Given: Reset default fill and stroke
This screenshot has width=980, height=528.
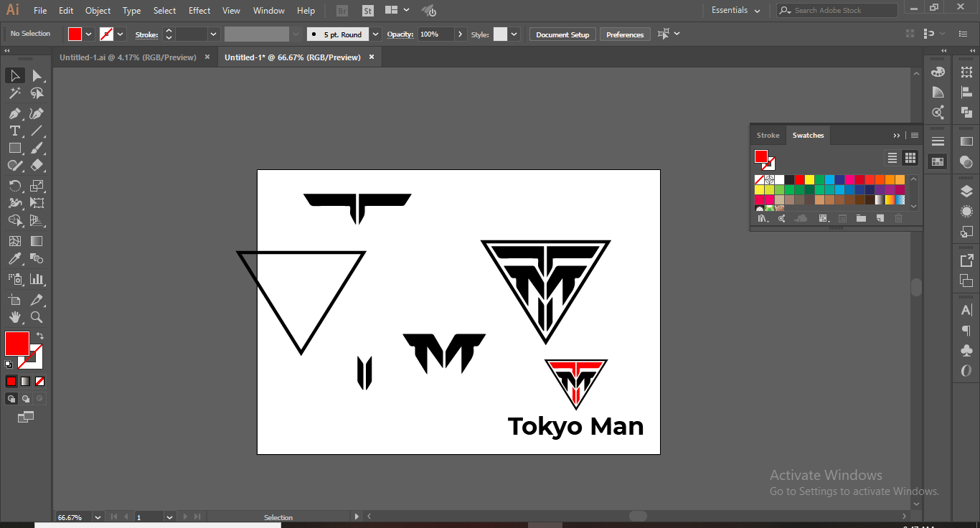Looking at the screenshot, I should tap(9, 364).
